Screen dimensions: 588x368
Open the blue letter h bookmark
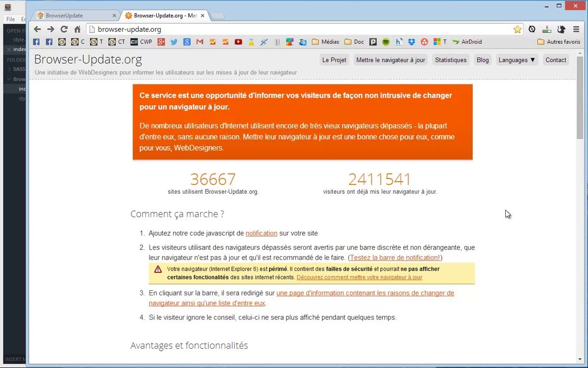399,42
